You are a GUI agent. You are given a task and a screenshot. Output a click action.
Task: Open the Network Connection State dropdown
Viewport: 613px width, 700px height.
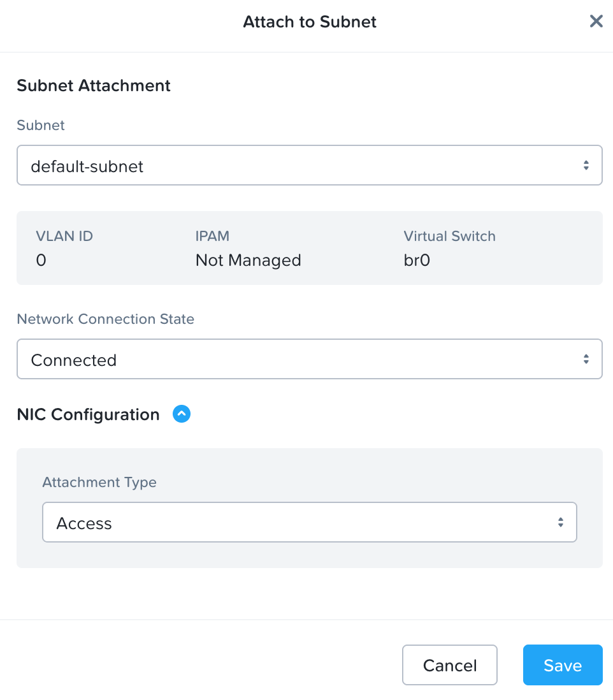pyautogui.click(x=309, y=360)
